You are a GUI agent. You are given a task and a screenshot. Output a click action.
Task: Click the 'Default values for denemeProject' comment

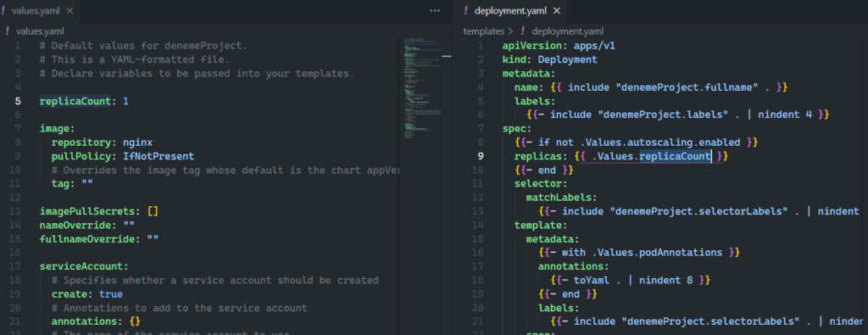point(143,46)
